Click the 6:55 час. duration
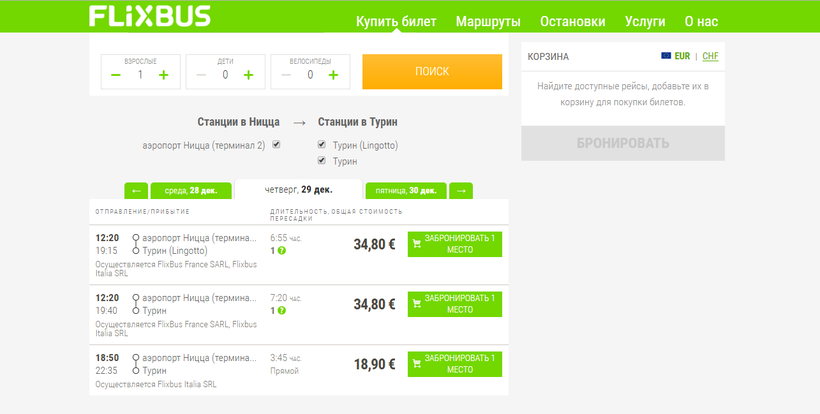The width and height of the screenshot is (820, 414). (x=286, y=238)
